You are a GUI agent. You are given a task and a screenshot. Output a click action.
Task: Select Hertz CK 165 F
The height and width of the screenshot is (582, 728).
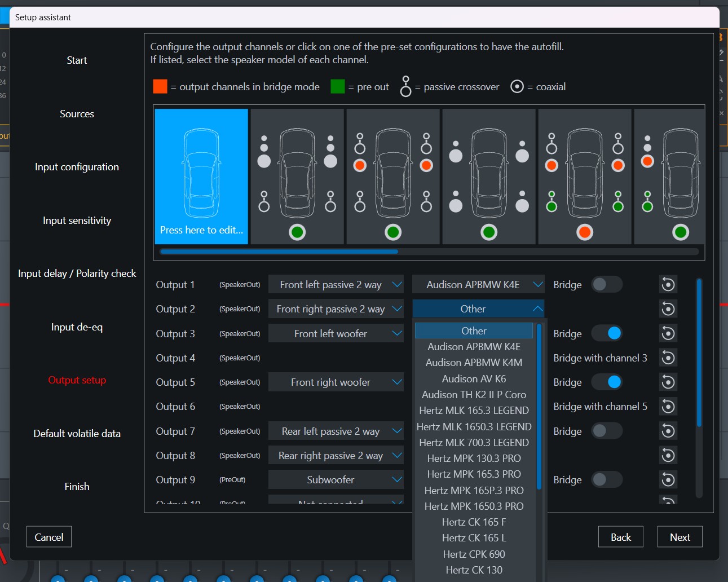tap(474, 522)
